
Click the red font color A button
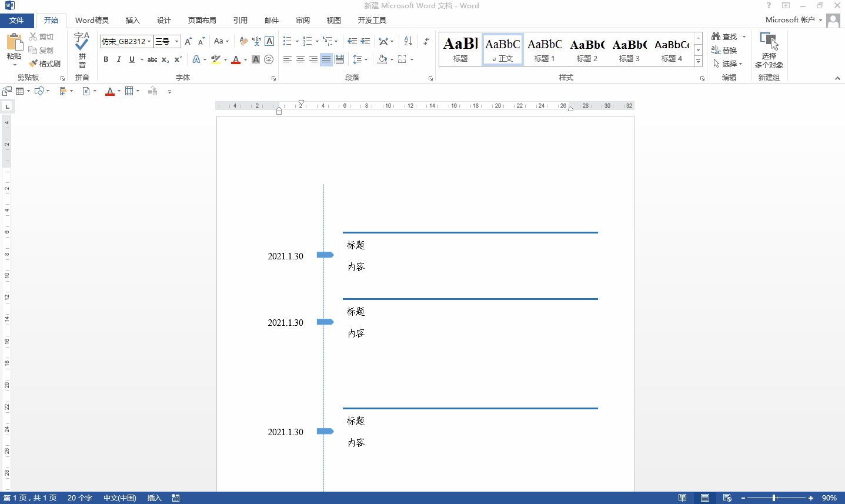pos(236,59)
